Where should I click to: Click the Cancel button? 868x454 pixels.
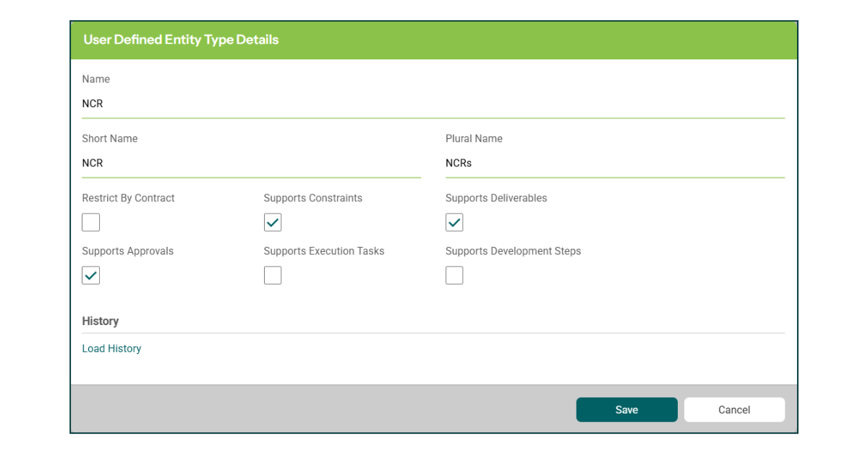[x=734, y=410]
